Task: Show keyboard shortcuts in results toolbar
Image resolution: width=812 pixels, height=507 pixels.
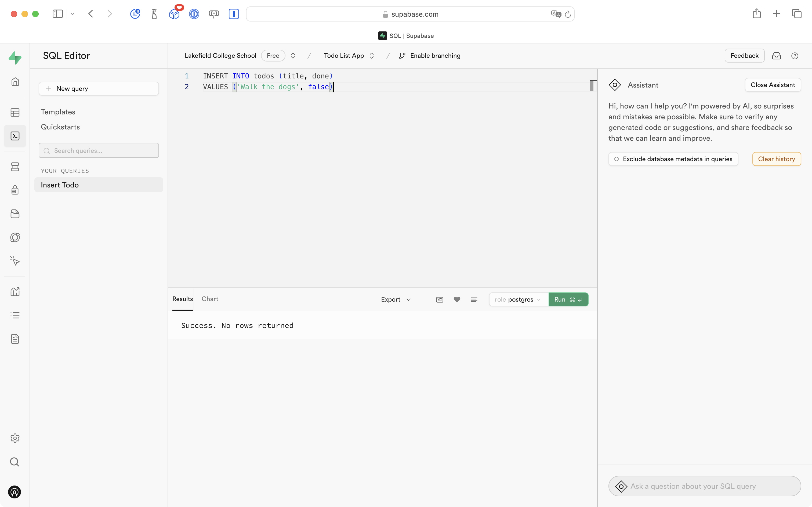Action: pyautogui.click(x=440, y=299)
